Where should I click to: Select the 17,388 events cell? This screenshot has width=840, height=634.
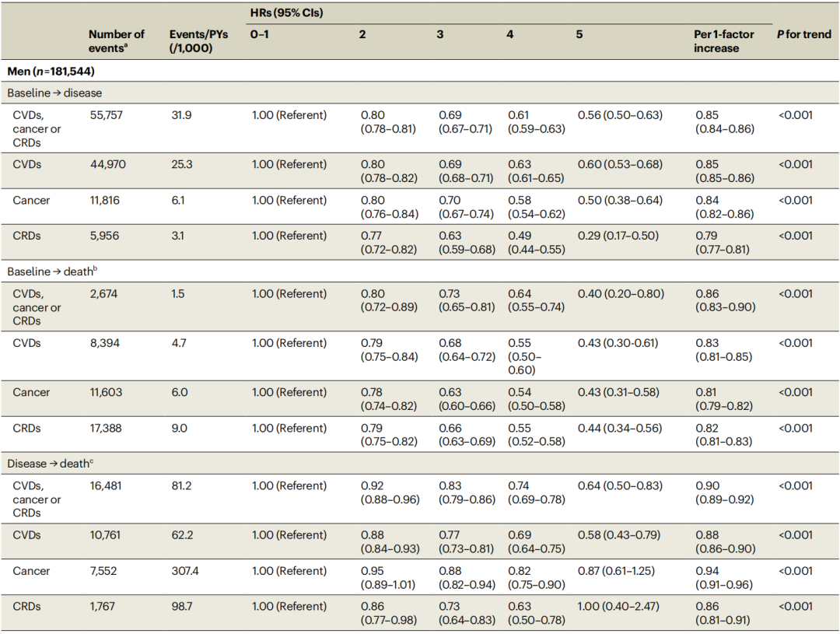click(x=106, y=428)
